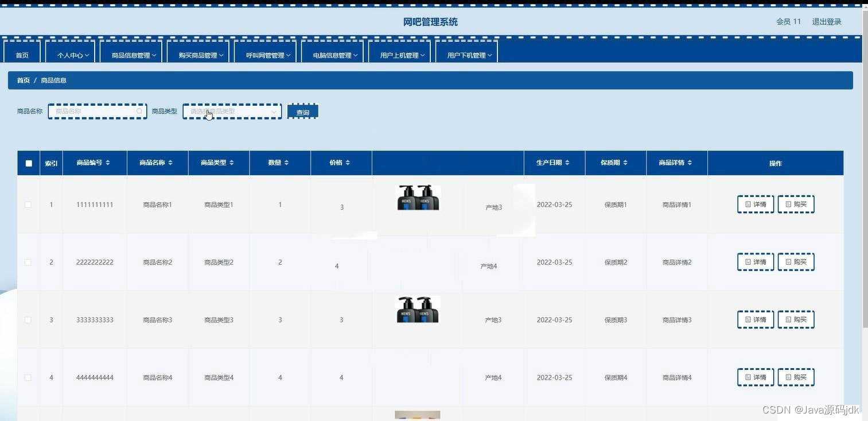Sort table by 数量 column arrows
The width and height of the screenshot is (868, 421).
[x=286, y=163]
